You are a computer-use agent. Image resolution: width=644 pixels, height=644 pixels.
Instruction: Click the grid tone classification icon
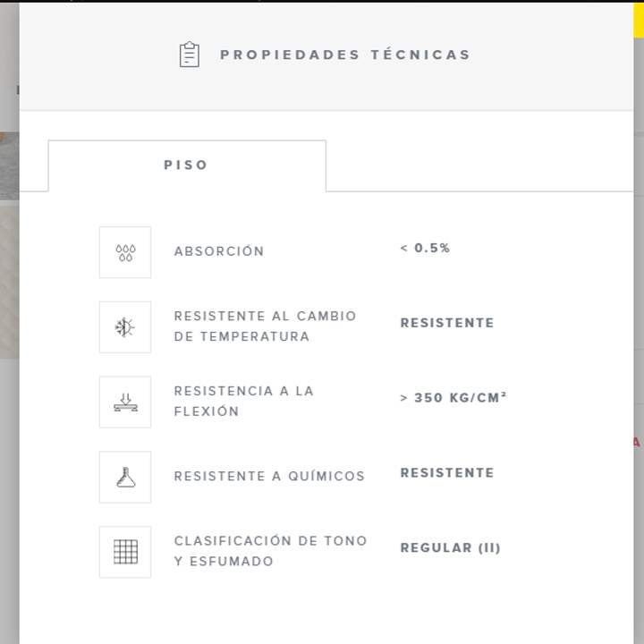coord(125,552)
